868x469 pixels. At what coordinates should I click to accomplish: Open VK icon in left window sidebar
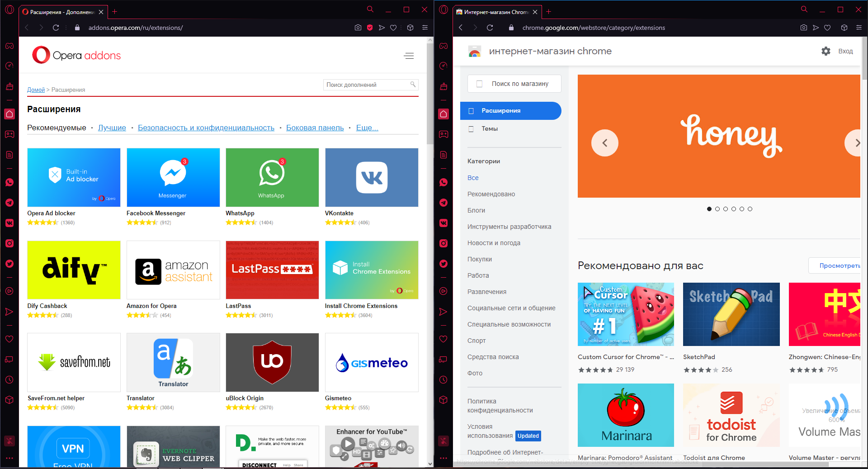[9, 223]
